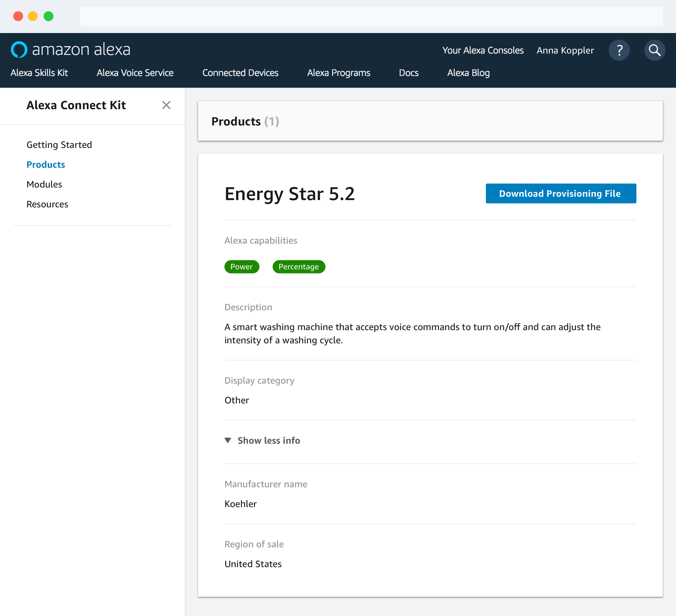Click the browser address bar
The image size is (676, 616).
[x=371, y=16]
